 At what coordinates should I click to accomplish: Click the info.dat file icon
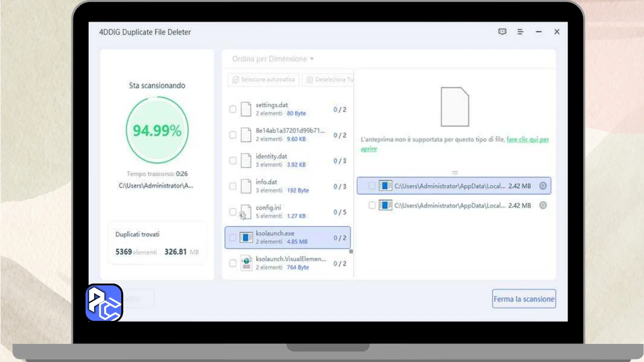coord(246,186)
